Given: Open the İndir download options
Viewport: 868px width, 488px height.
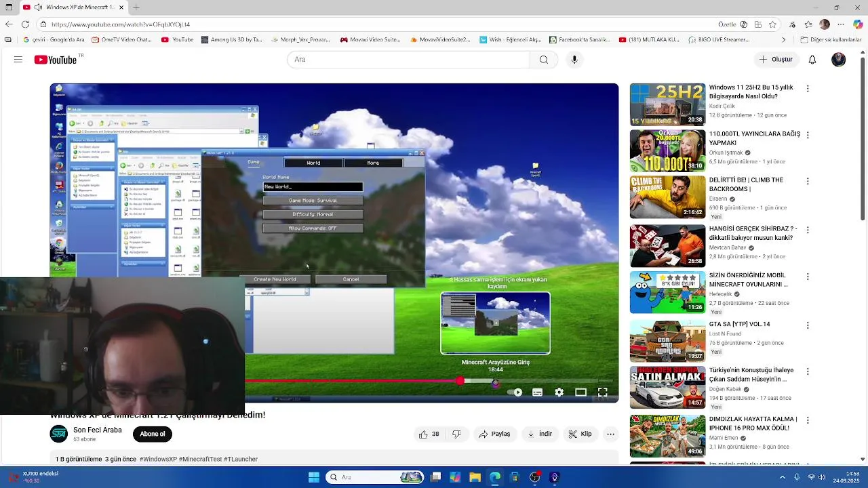Looking at the screenshot, I should point(539,434).
